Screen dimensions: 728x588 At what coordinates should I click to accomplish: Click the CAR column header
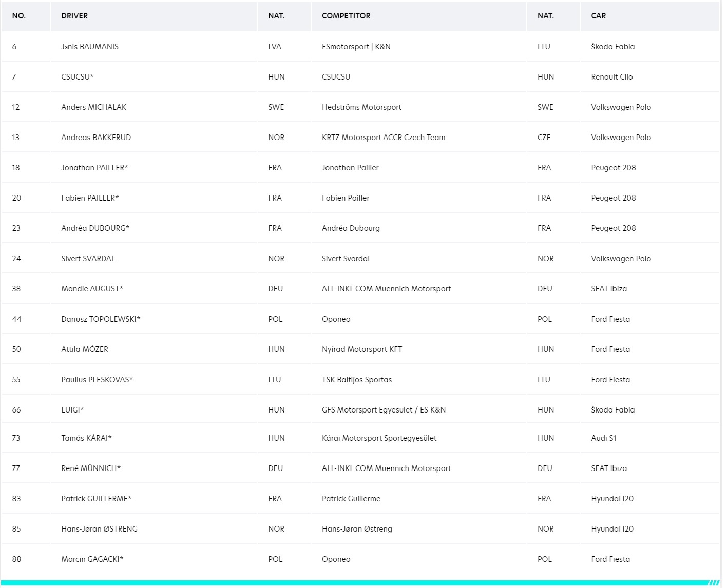(x=599, y=16)
